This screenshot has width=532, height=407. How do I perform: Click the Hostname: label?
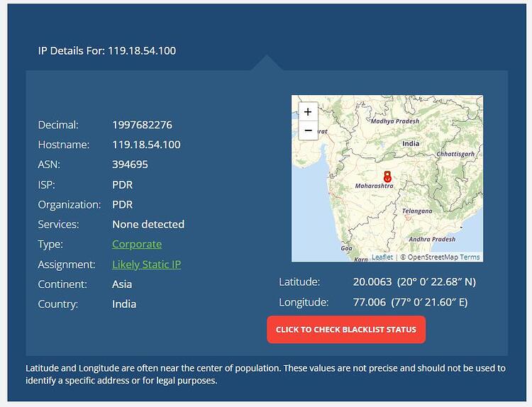click(64, 145)
